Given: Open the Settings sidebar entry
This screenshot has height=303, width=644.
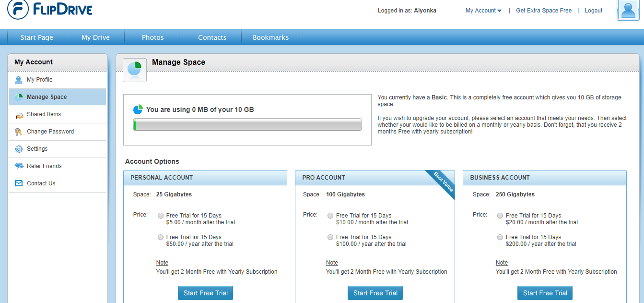Looking at the screenshot, I should (58, 149).
